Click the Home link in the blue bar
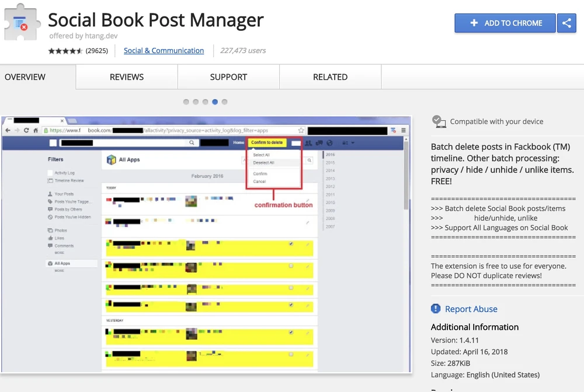The width and height of the screenshot is (584, 392). (x=238, y=142)
